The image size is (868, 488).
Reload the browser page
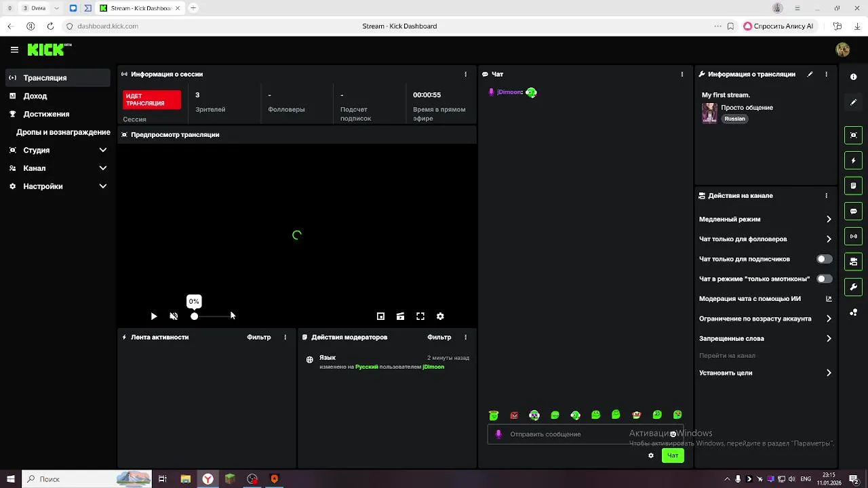[x=50, y=26]
